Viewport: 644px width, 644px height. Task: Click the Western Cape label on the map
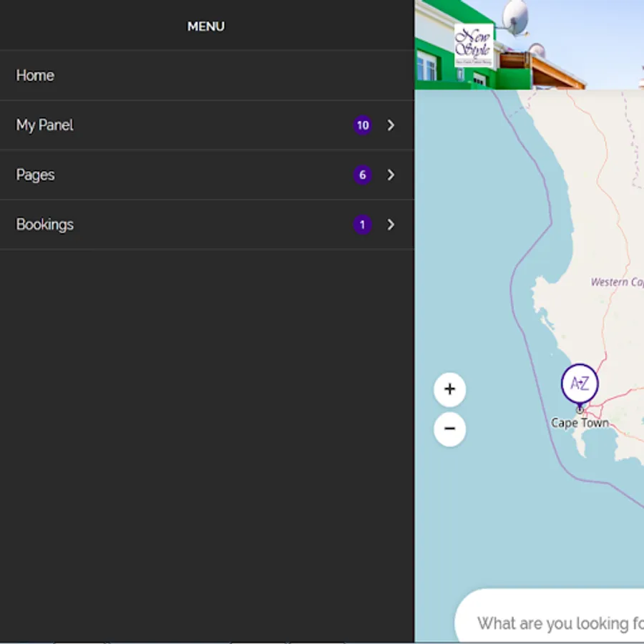click(617, 282)
